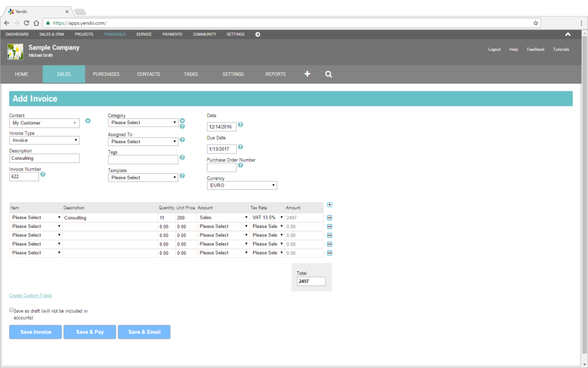Click the help icon beside Invoice Number
588x368 pixels.
click(x=43, y=175)
